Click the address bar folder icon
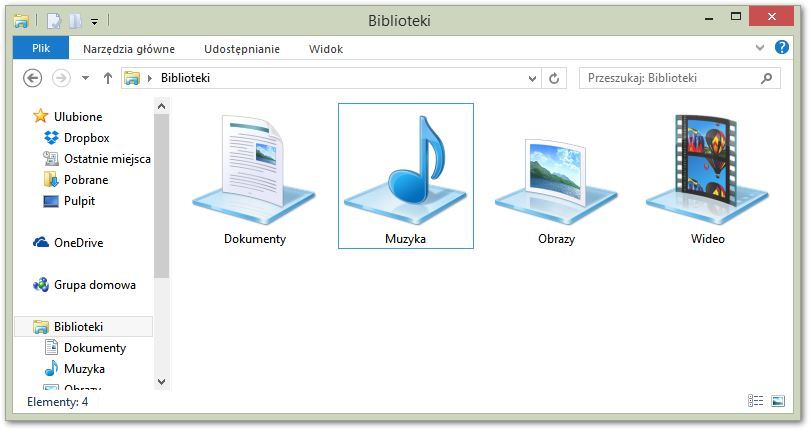The width and height of the screenshot is (810, 430). point(132,78)
